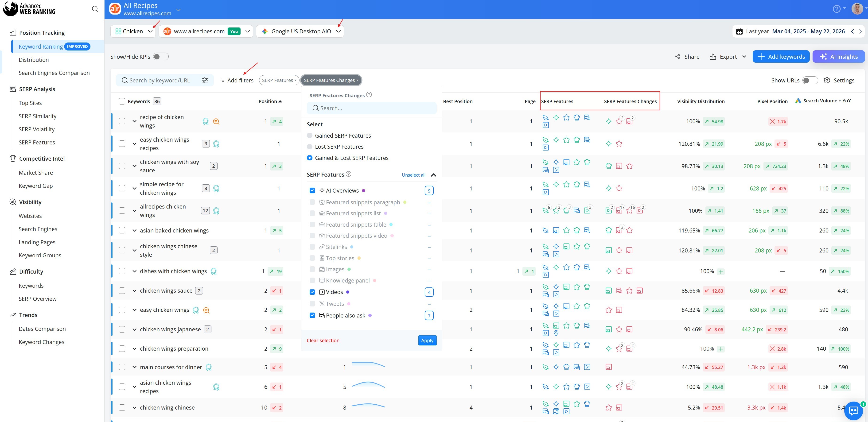Click the calendar icon beside Last year
The image size is (868, 422).
pyautogui.click(x=739, y=31)
